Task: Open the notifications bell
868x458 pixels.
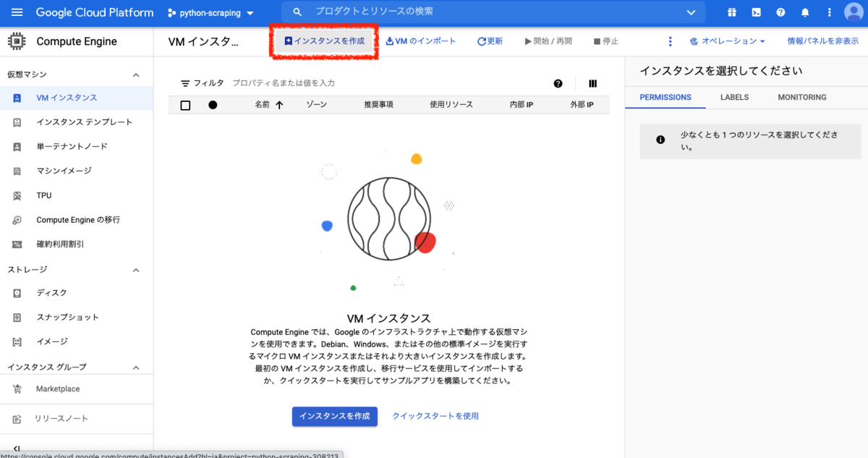Action: pos(805,12)
